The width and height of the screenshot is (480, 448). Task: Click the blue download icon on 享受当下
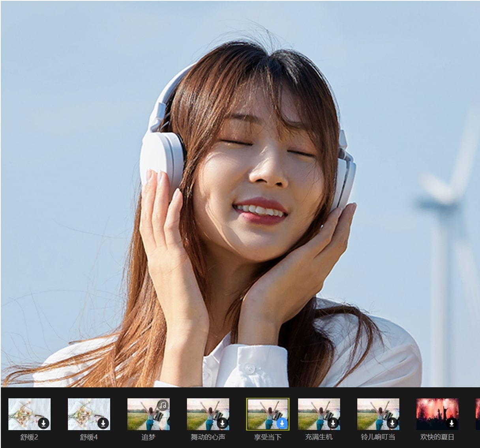282,424
